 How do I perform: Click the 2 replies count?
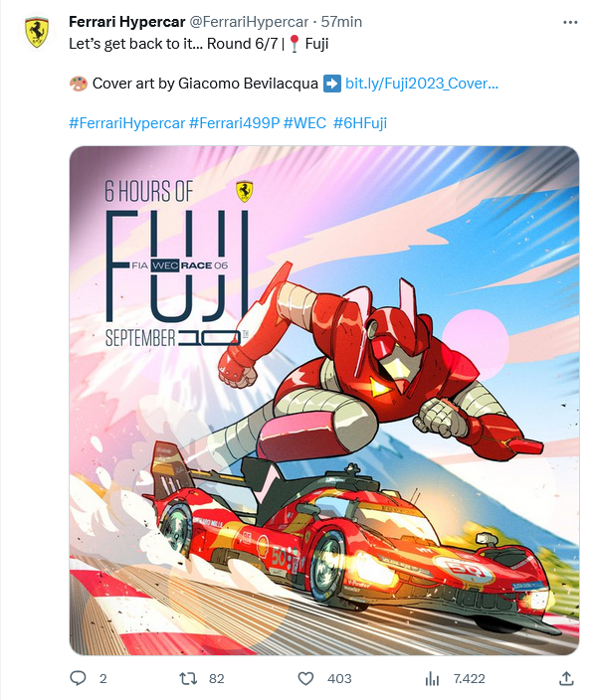coord(102,679)
